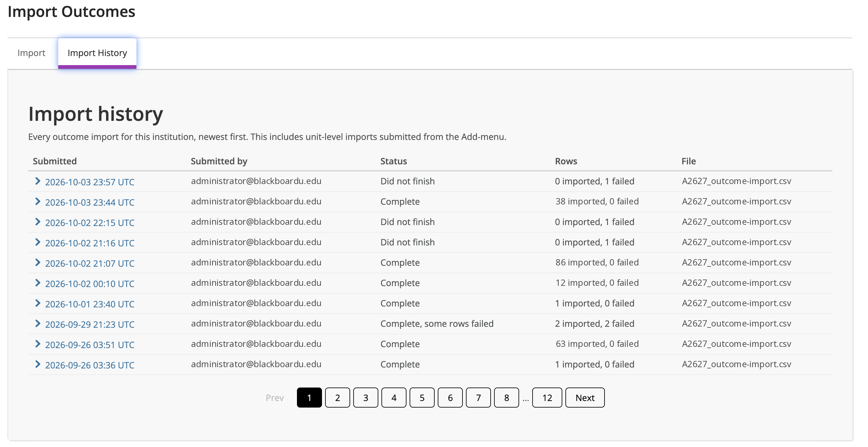Switch to the Import tab
Screen dimensions: 868x447
(31, 53)
